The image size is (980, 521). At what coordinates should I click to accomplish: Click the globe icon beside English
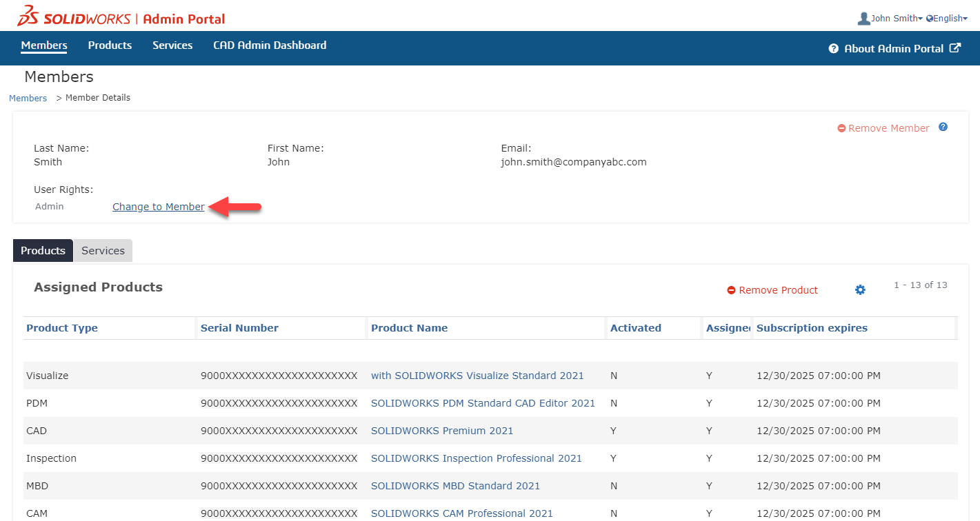coord(930,19)
